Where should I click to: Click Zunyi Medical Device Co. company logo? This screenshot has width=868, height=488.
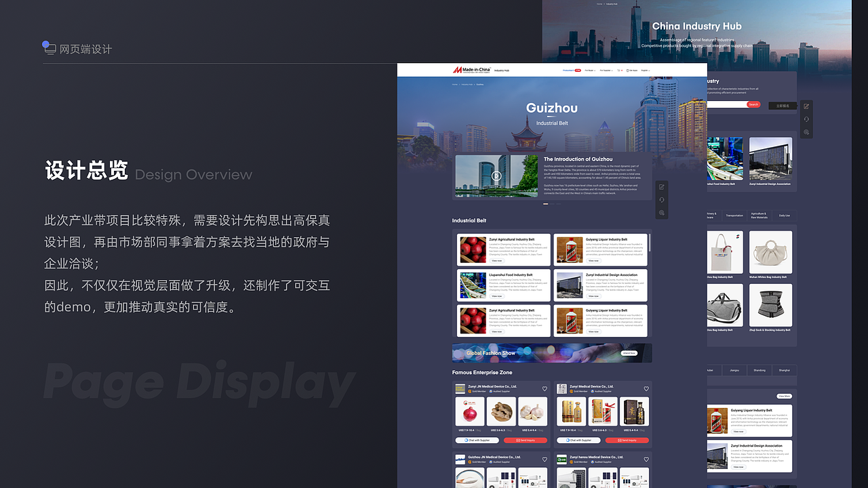[562, 388]
